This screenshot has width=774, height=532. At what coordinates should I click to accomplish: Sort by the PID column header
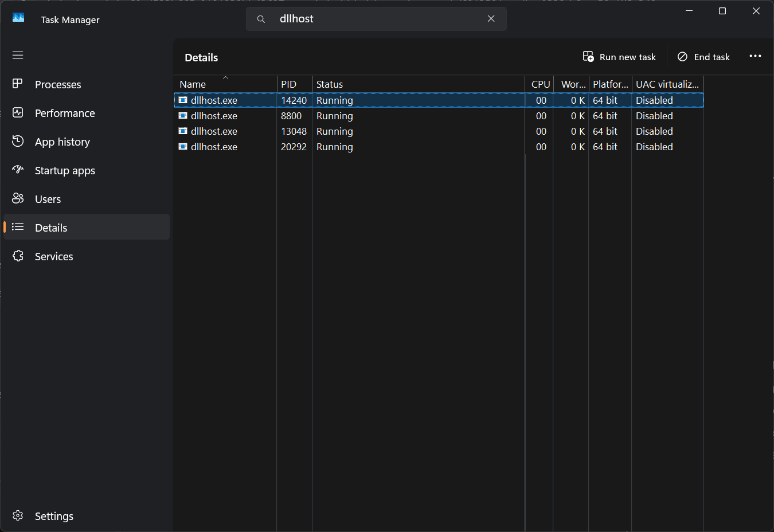tap(289, 84)
